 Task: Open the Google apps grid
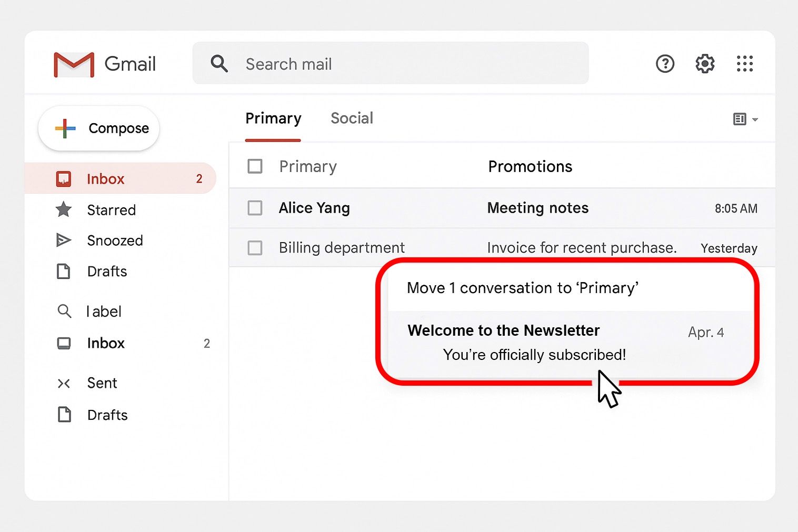[x=744, y=64]
